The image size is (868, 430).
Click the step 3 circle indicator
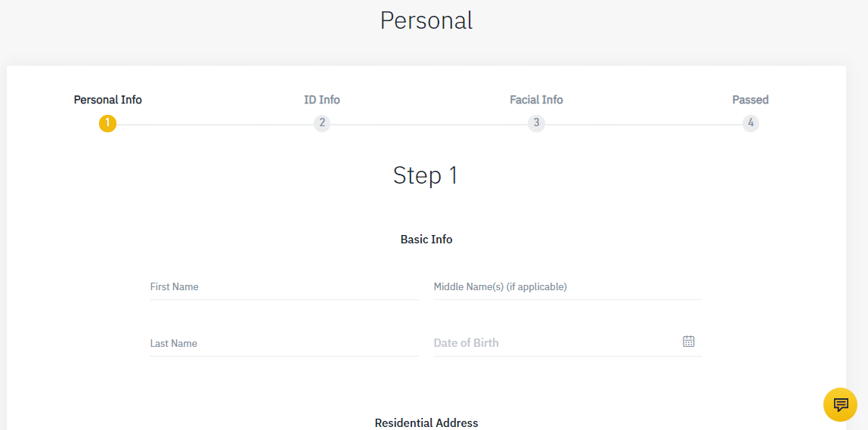[x=536, y=123]
